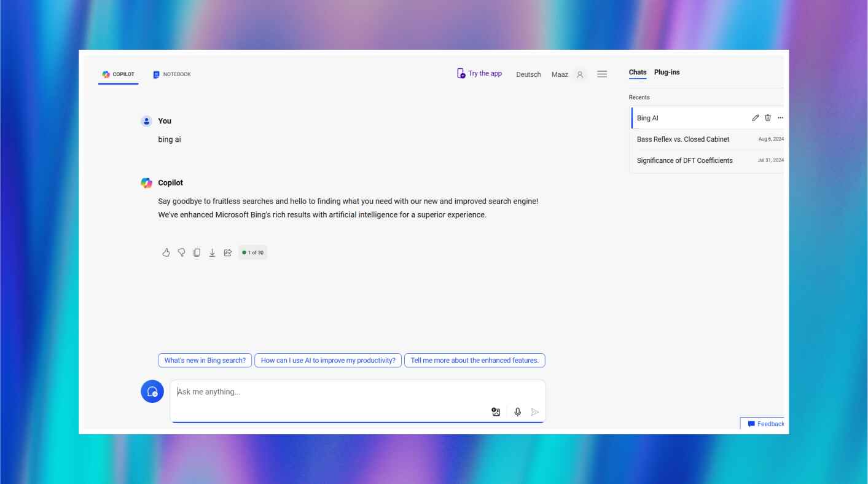Switch language to Deutsch

point(528,74)
